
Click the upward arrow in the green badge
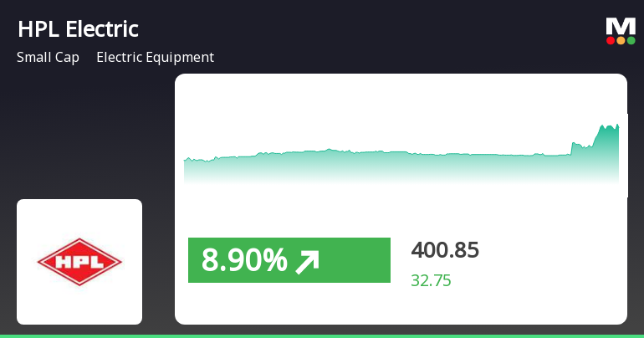point(307,261)
